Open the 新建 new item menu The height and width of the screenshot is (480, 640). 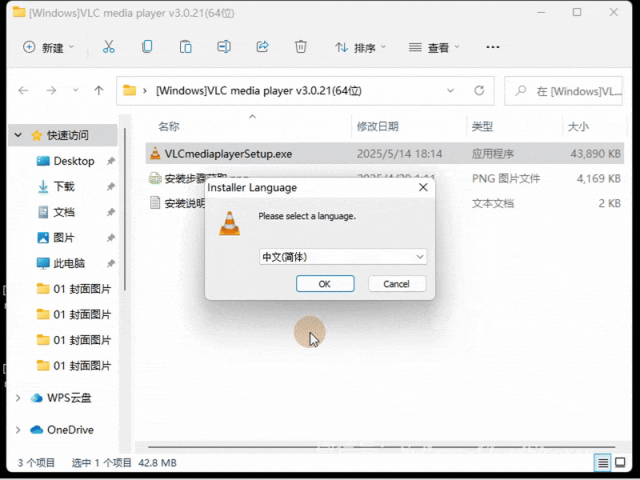point(48,47)
